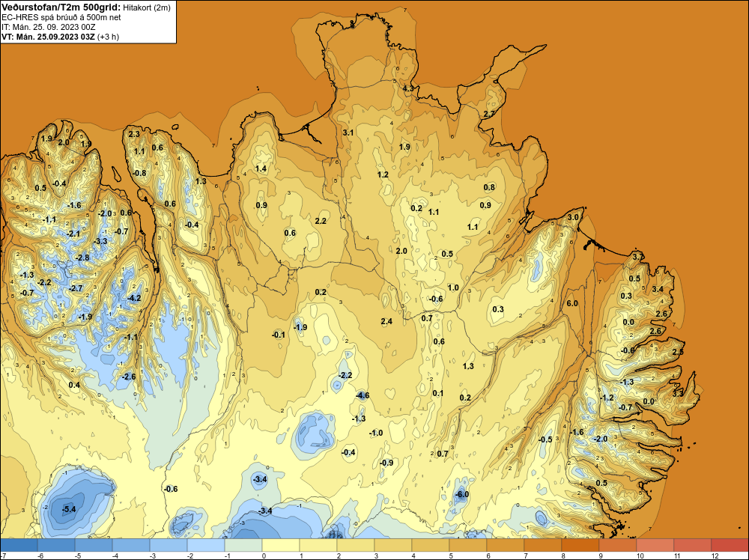The width and height of the screenshot is (749, 560).
Task: Click the -2.7 temperature value
Action: click(x=76, y=288)
